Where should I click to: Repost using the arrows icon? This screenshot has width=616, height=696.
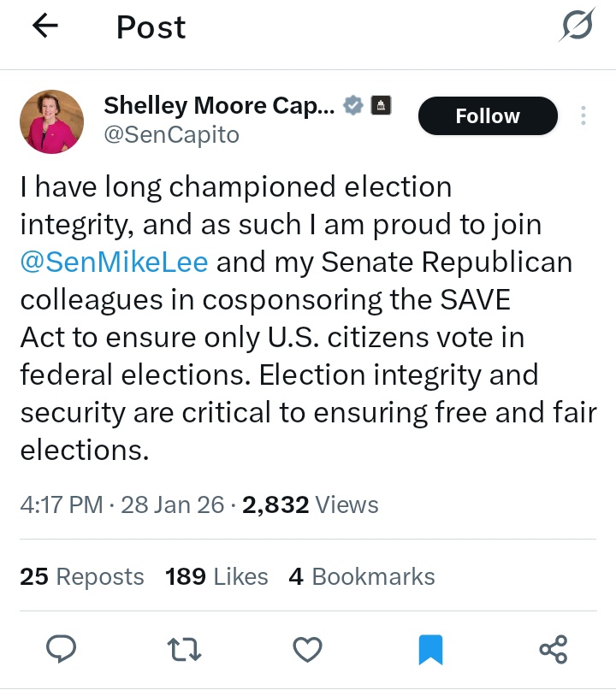pyautogui.click(x=185, y=650)
